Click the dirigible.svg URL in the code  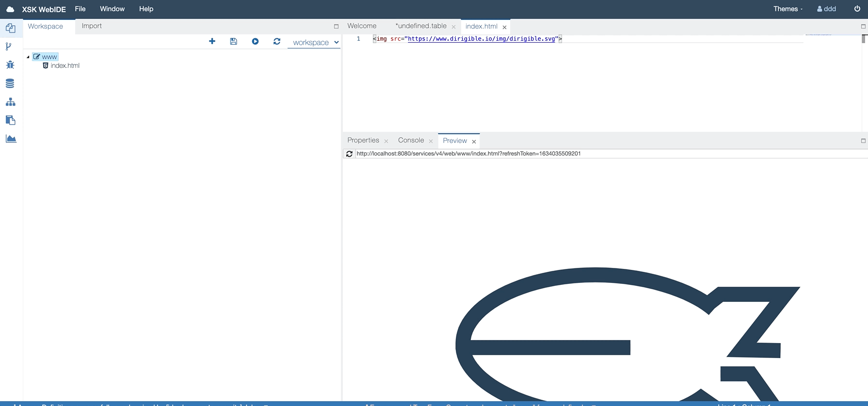pyautogui.click(x=482, y=39)
